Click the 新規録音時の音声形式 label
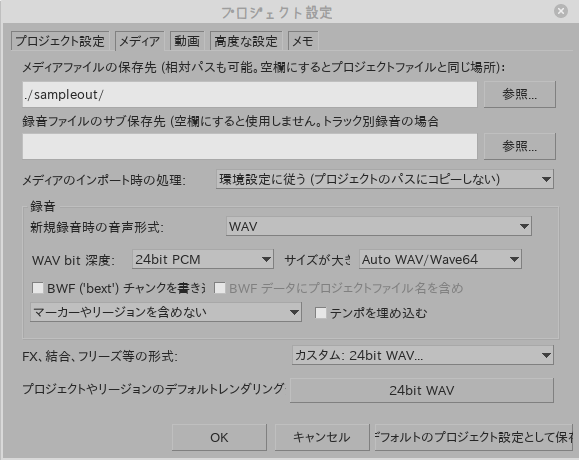 pos(97,227)
